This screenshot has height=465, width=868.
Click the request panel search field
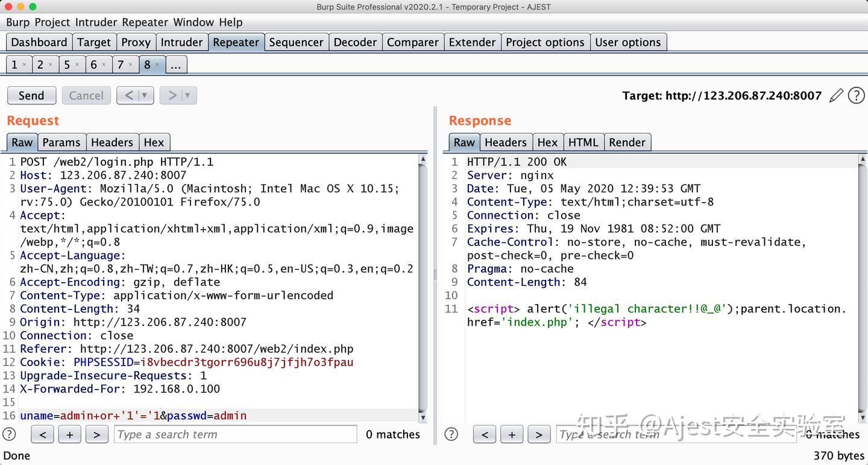coord(235,434)
